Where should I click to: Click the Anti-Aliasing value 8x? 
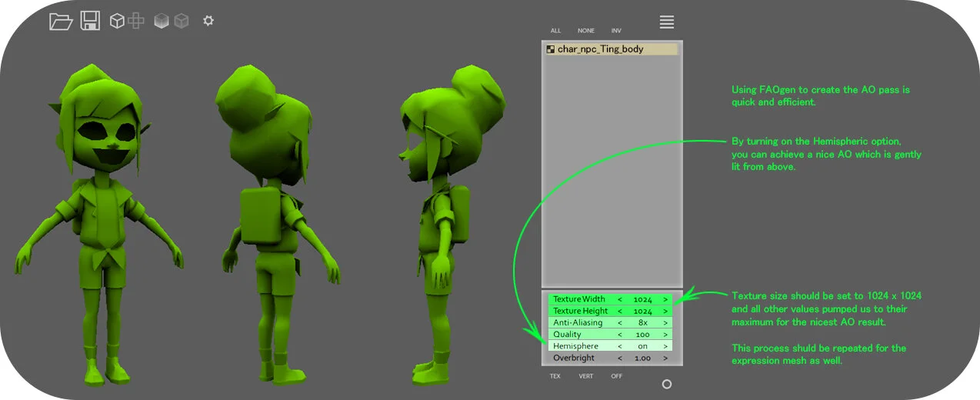(x=643, y=323)
